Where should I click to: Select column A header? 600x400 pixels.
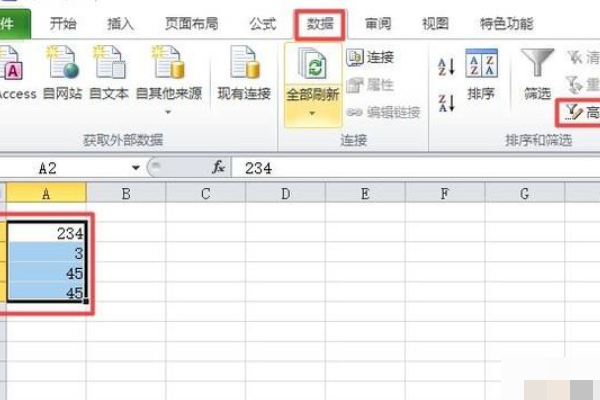[46, 193]
